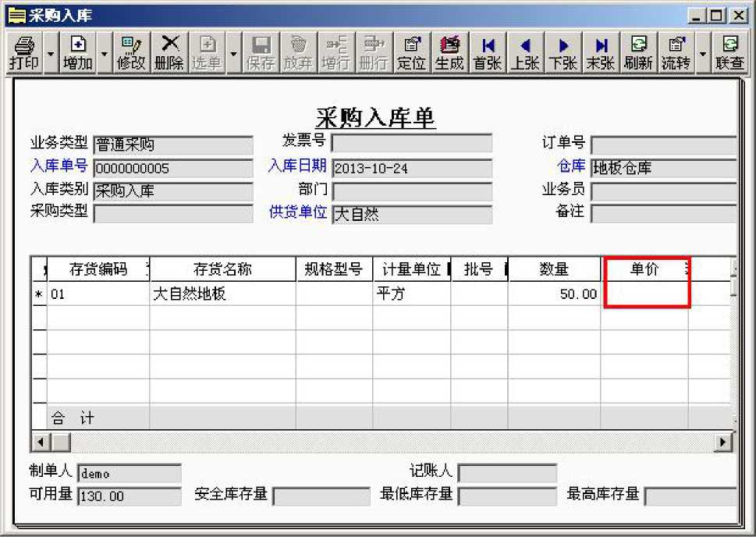756x537 pixels.
Task: Click the 订单号 input field
Action: [664, 144]
